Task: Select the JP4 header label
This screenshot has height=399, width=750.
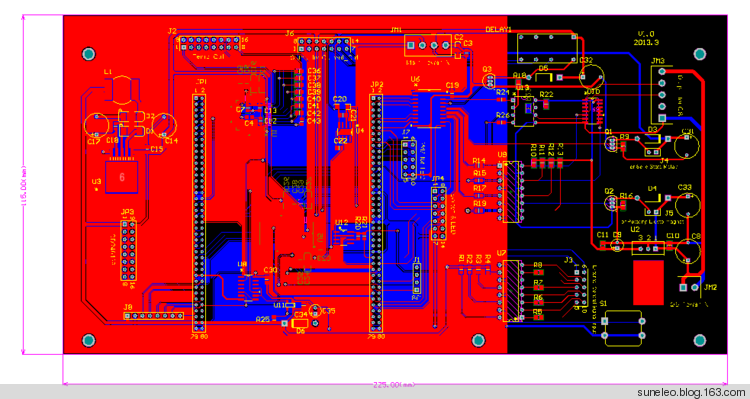Action: [x=438, y=179]
